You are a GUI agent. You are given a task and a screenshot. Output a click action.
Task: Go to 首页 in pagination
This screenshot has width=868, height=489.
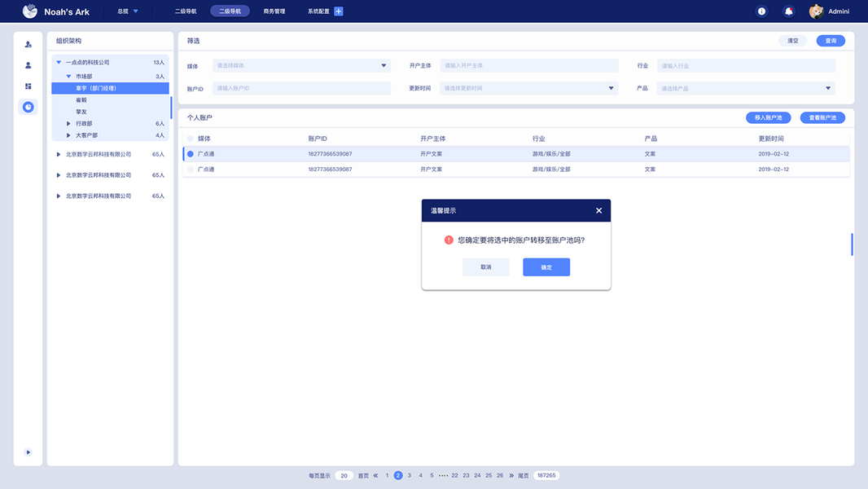[363, 476]
